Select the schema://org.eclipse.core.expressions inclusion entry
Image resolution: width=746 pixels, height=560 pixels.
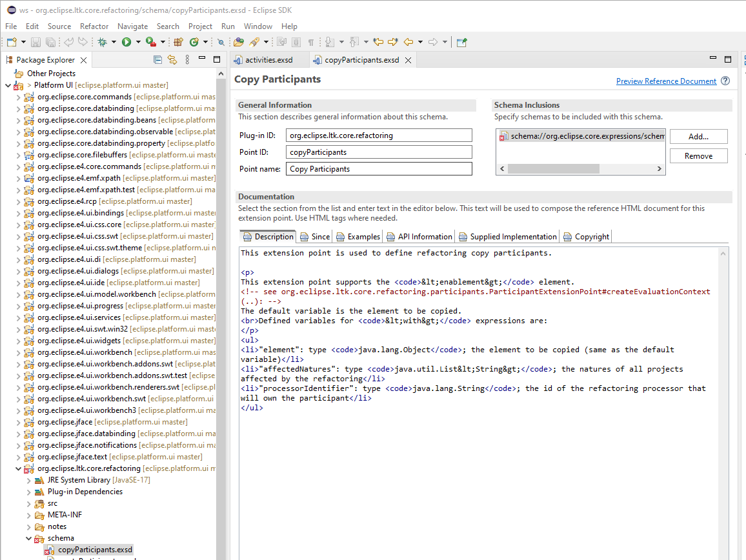(x=581, y=137)
